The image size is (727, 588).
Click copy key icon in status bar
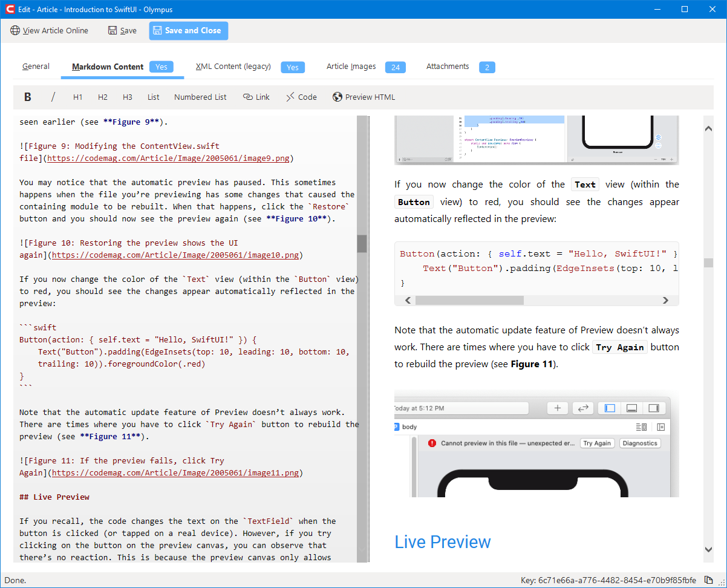[x=708, y=580]
